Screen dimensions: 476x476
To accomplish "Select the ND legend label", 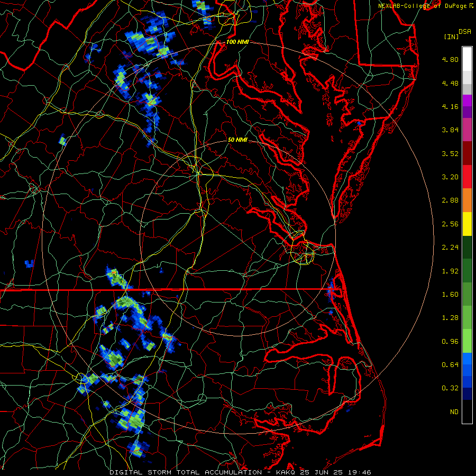I will click(454, 412).
